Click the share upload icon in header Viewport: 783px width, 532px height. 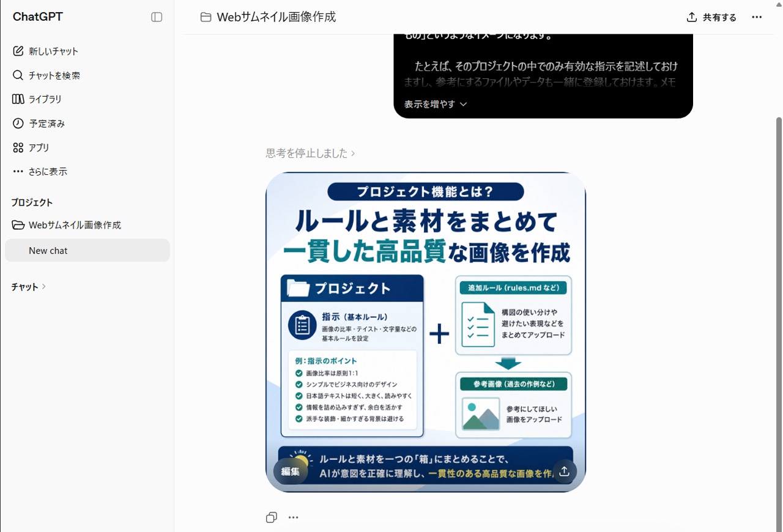tap(692, 17)
